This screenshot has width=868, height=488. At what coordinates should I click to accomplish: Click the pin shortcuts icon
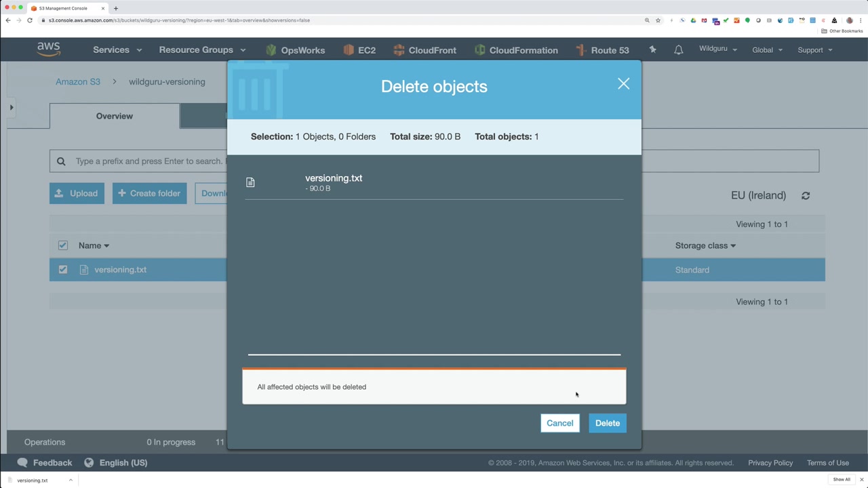[x=652, y=50]
